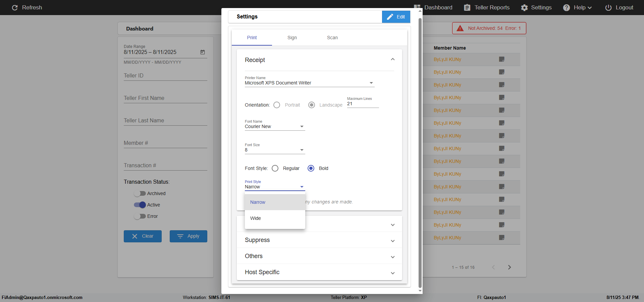
Task: Open the Font Size dropdown
Action: 275,150
